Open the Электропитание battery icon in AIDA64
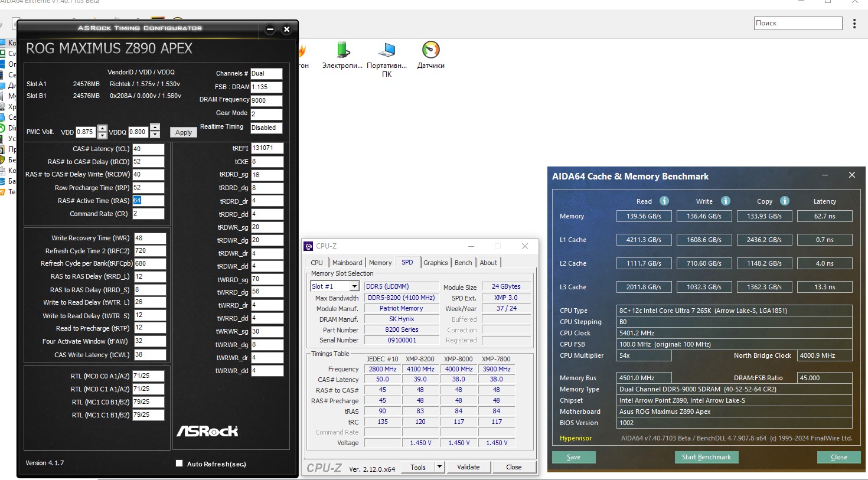The image size is (868, 480). (342, 55)
